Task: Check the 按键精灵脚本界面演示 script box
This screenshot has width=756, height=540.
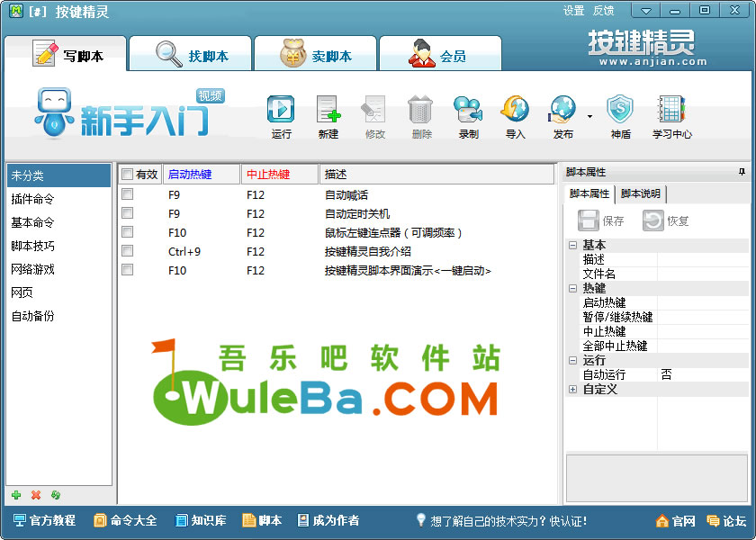Action: tap(127, 269)
